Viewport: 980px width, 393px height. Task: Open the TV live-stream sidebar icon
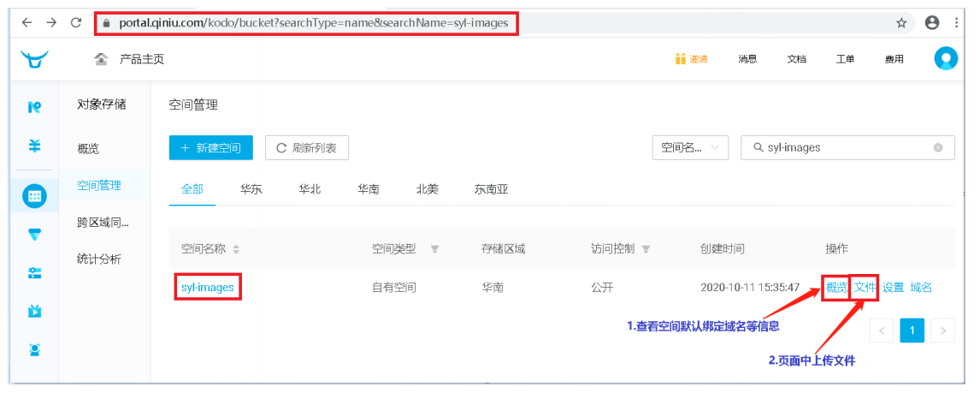coord(35,311)
